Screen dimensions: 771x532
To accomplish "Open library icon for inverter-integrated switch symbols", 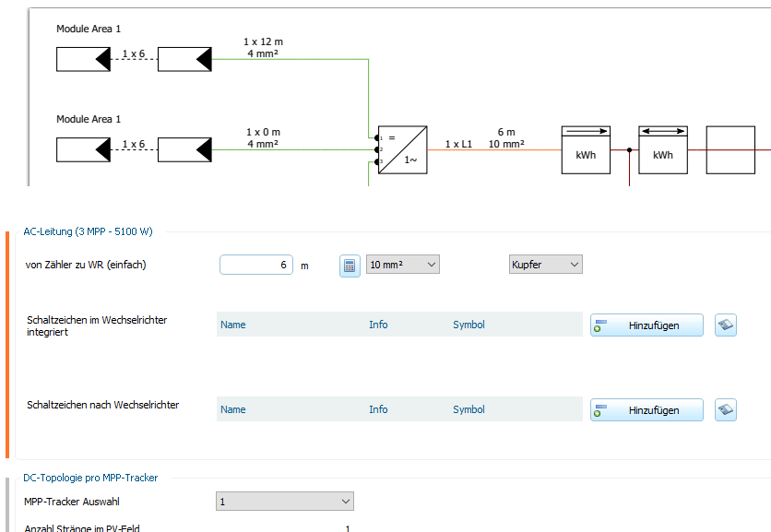I will [726, 325].
